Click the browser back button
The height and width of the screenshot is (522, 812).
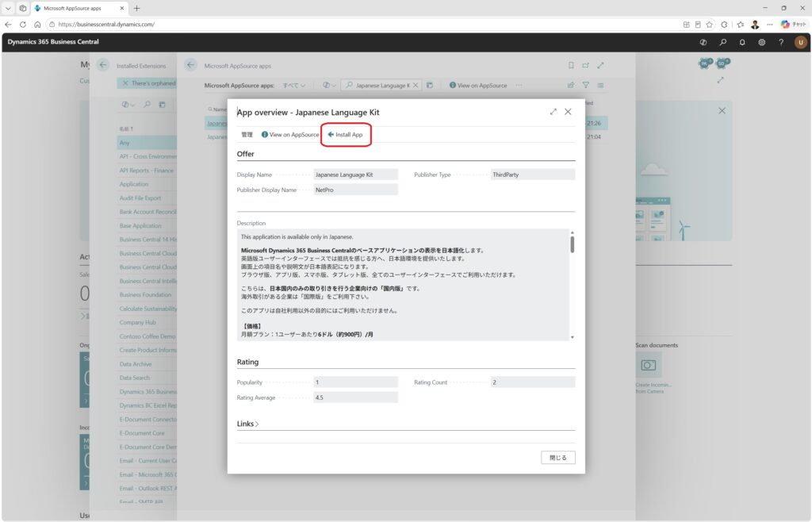[8, 25]
